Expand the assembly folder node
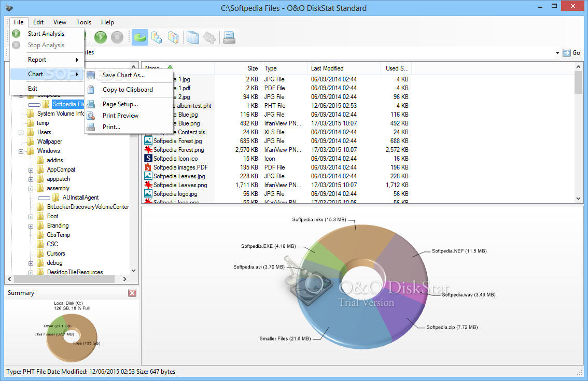This screenshot has height=381, width=588. coord(31,189)
